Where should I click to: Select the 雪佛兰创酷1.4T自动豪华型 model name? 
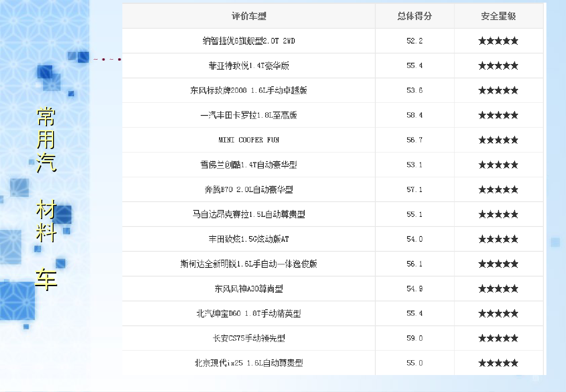249,165
